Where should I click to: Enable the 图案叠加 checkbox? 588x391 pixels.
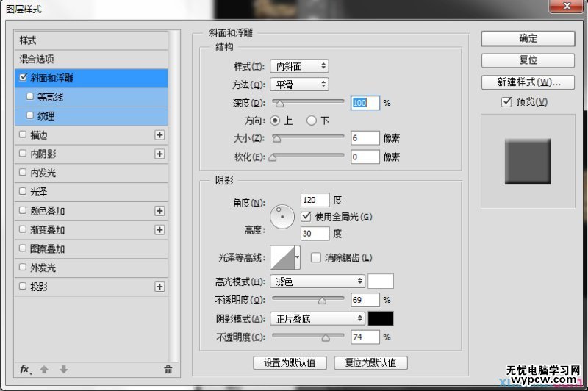coord(23,248)
